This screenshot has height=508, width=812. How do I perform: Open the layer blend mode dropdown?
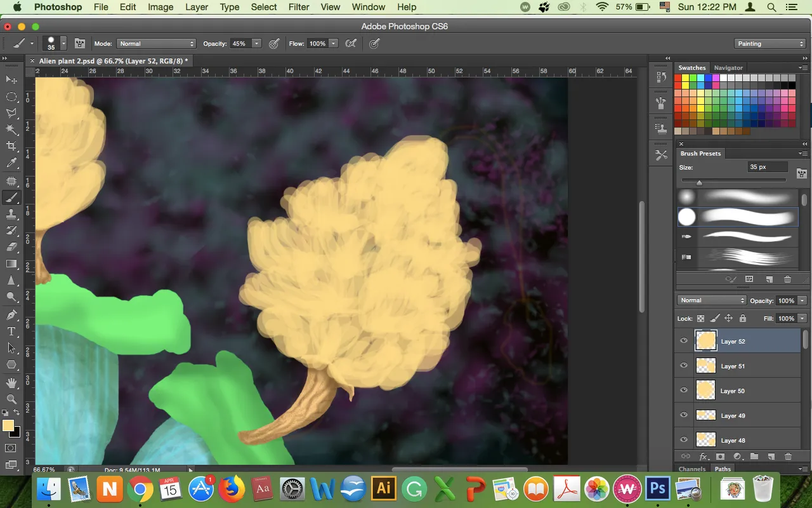(712, 300)
